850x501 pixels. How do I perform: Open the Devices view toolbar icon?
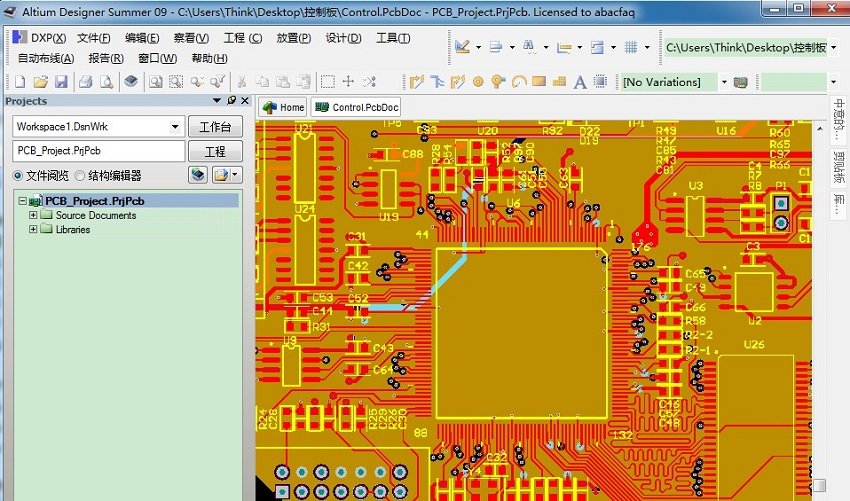tap(131, 81)
